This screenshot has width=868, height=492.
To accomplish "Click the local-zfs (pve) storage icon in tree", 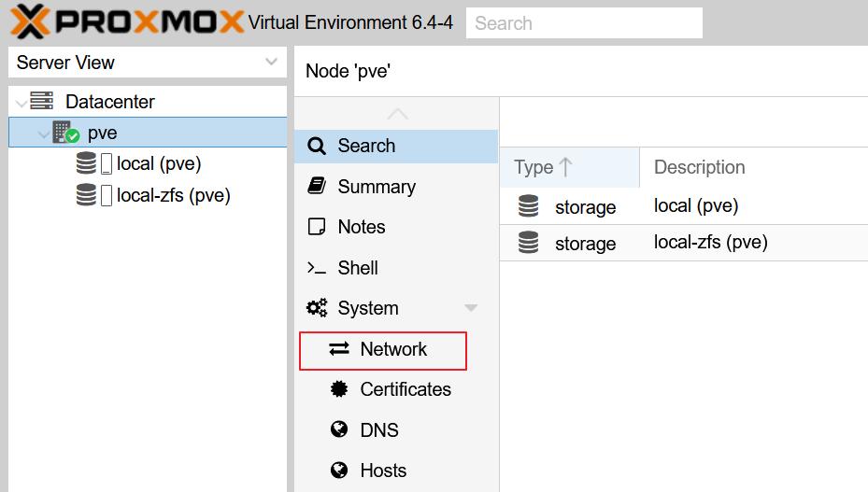I will 86,195.
